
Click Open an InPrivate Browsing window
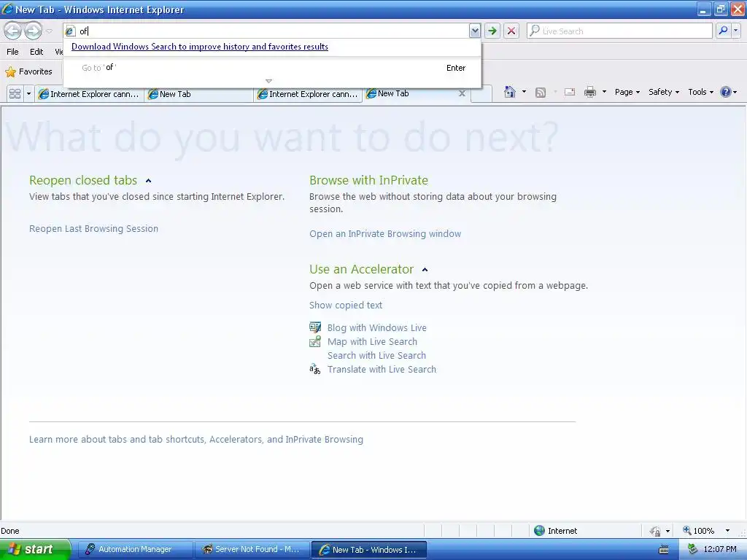[x=385, y=234]
